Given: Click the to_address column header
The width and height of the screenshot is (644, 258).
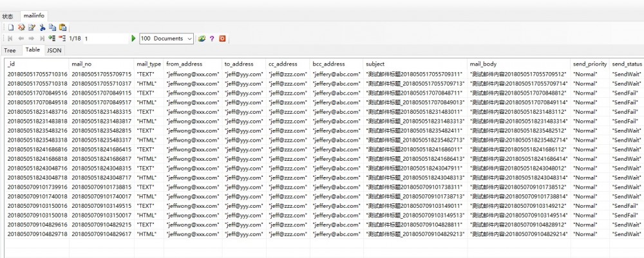Looking at the screenshot, I should 244,64.
